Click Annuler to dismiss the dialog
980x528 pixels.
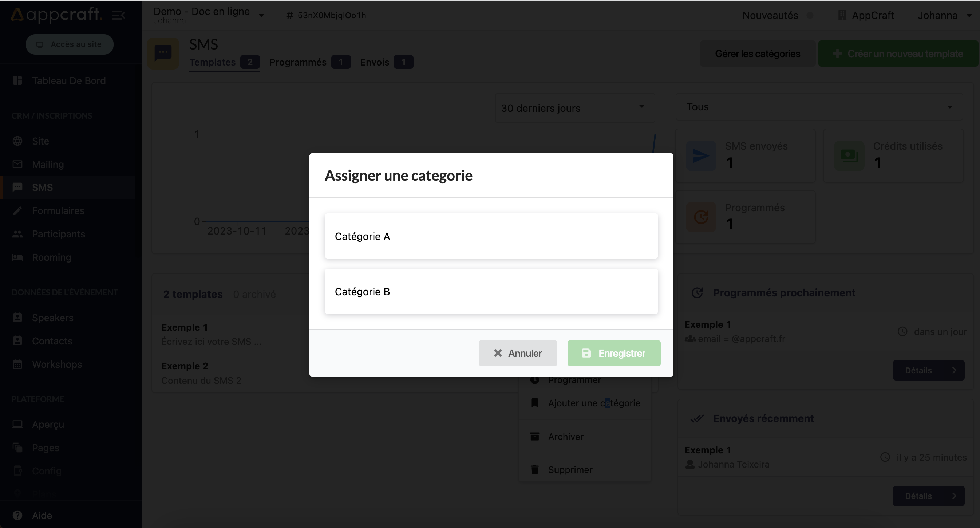517,352
